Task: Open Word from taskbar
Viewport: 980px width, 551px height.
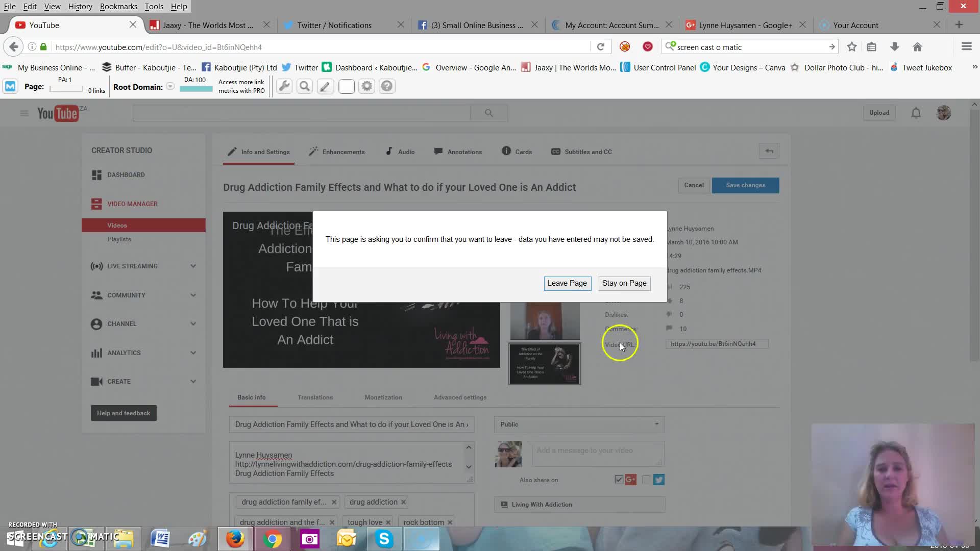Action: pyautogui.click(x=160, y=539)
